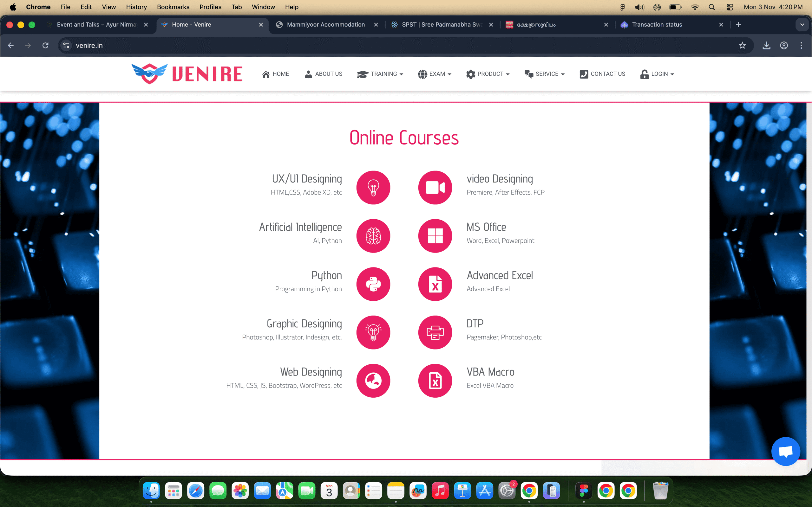Click the Web Designing globe icon

point(373,381)
